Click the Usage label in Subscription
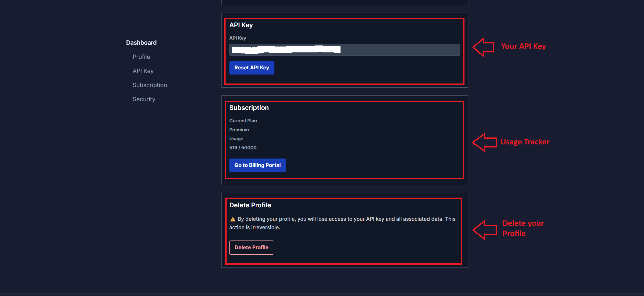Screen dimensions: 644x296 (x=236, y=138)
